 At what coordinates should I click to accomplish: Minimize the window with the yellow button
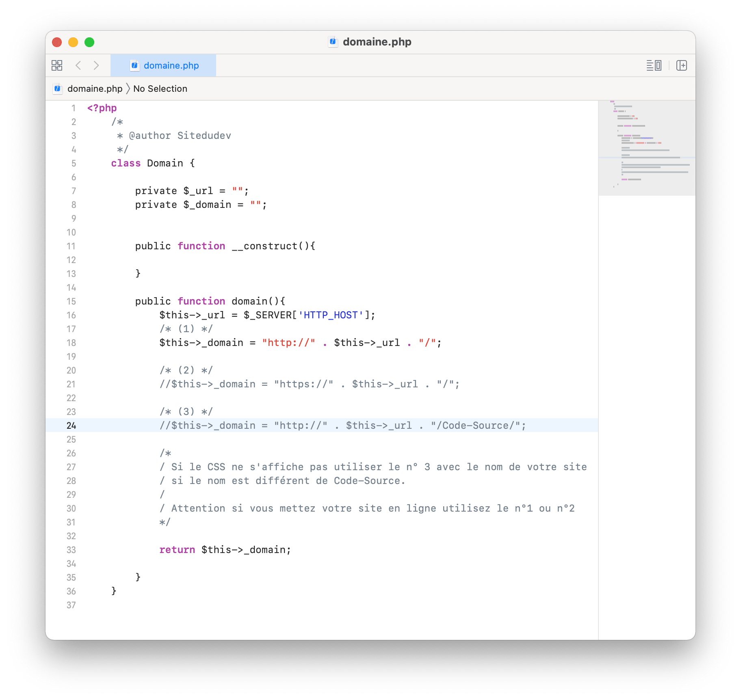tap(73, 42)
